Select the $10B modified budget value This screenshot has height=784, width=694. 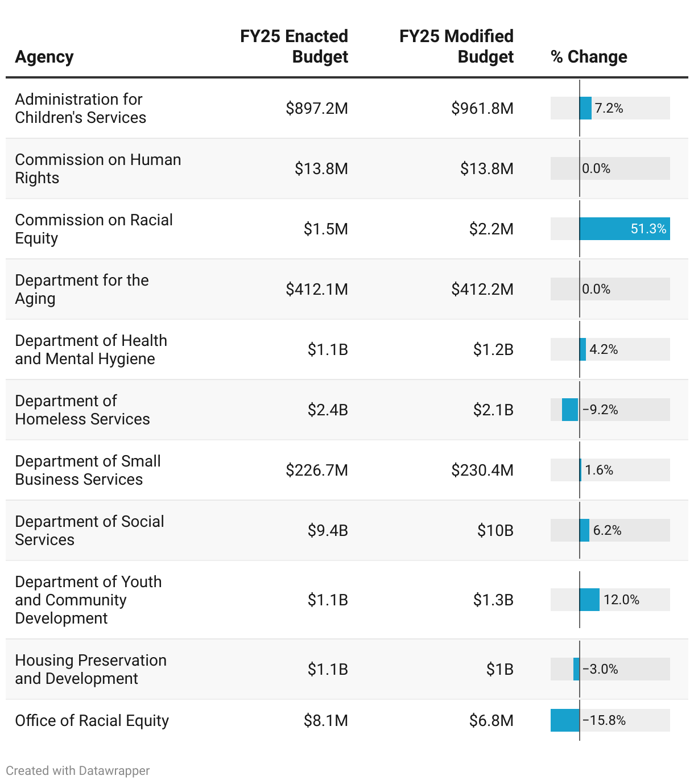(495, 530)
